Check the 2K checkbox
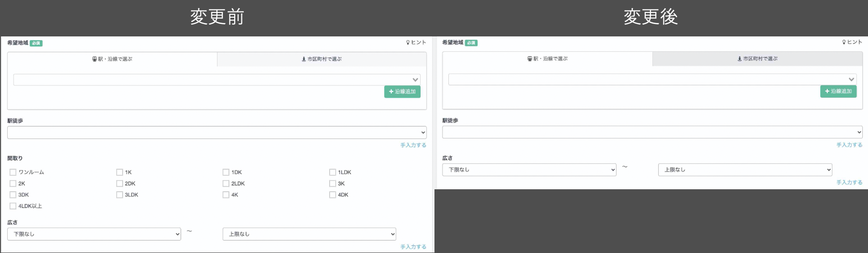 click(13, 184)
